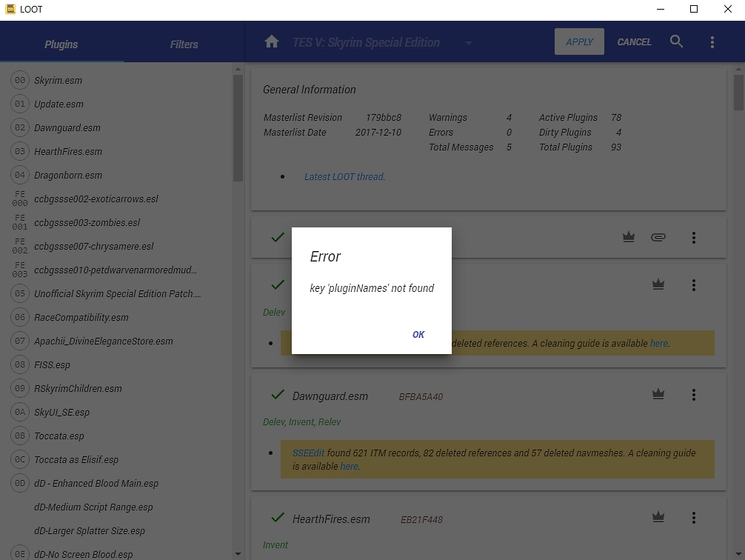Open the SSEEdit link in Dawnguard message
This screenshot has width=745, height=560.
(308, 453)
